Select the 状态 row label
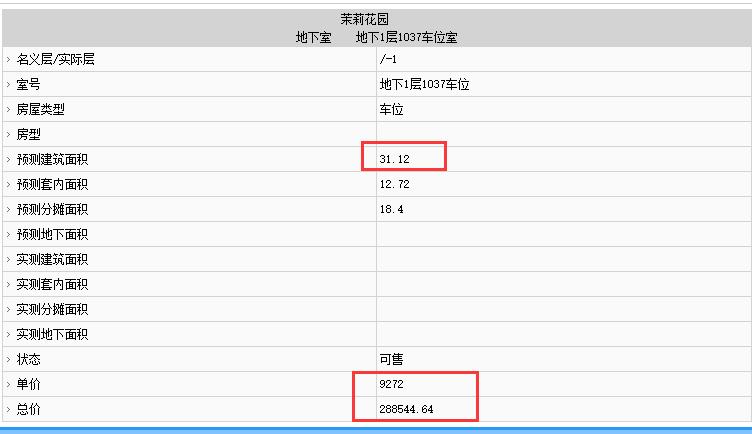Image resolution: width=752 pixels, height=434 pixels. 28,359
